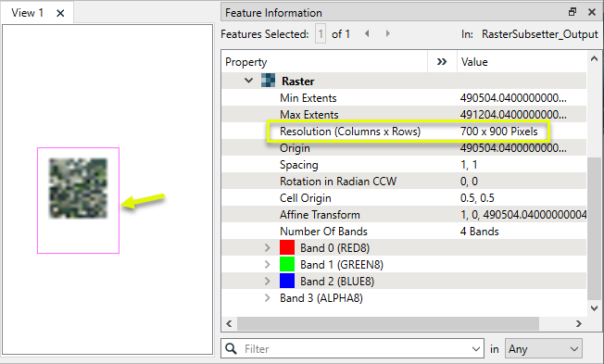
Task: Expand Band 0 (RED8) details
Action: click(268, 247)
